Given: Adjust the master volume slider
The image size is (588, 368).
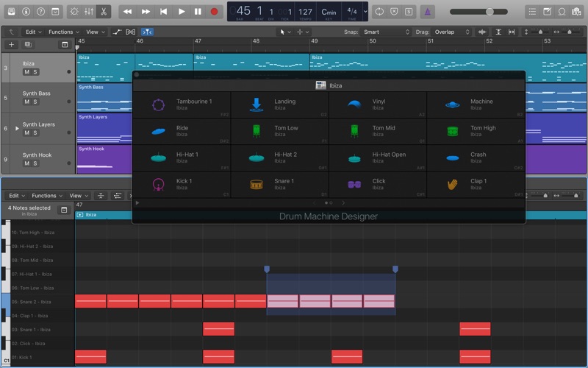Looking at the screenshot, I should [x=490, y=12].
